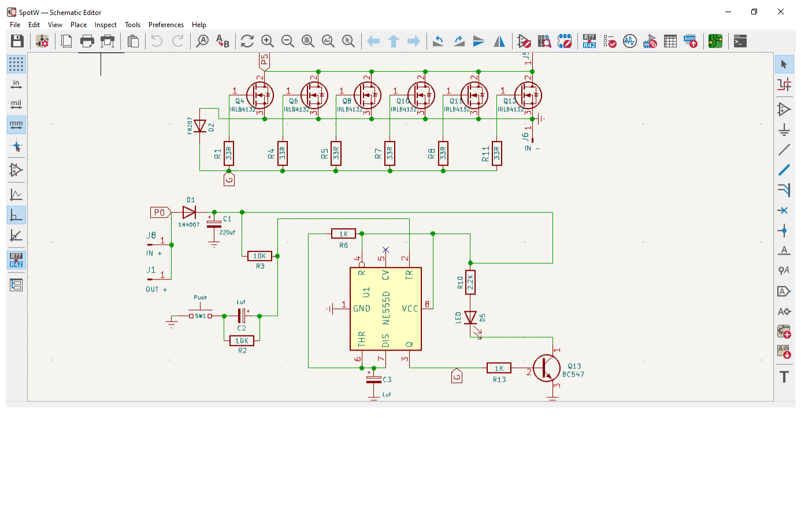Open PCB editor from toolbar
The height and width of the screenshot is (532, 801).
click(x=715, y=41)
